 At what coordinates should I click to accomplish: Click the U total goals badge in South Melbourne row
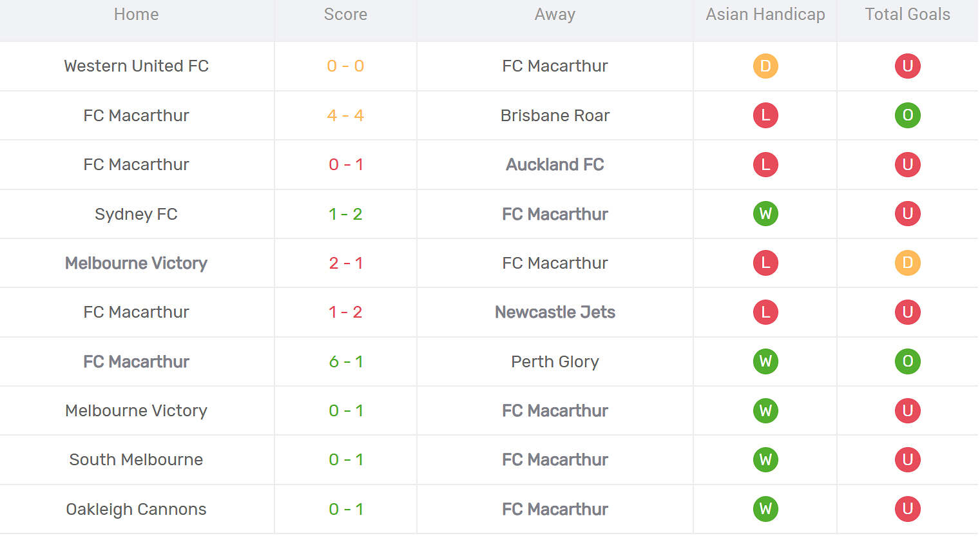[x=907, y=459]
